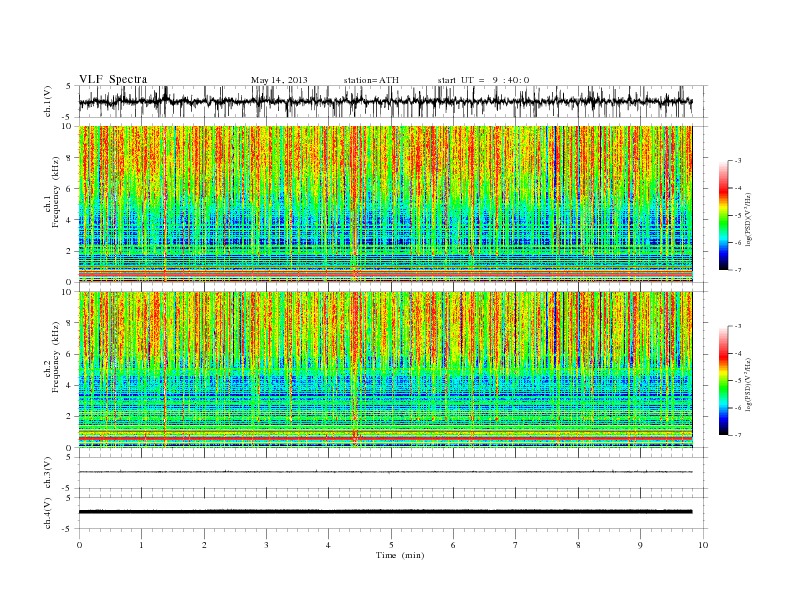The image size is (792, 612).
Task: Click the "-3" label on ch.1 colorbar
Action: point(737,161)
